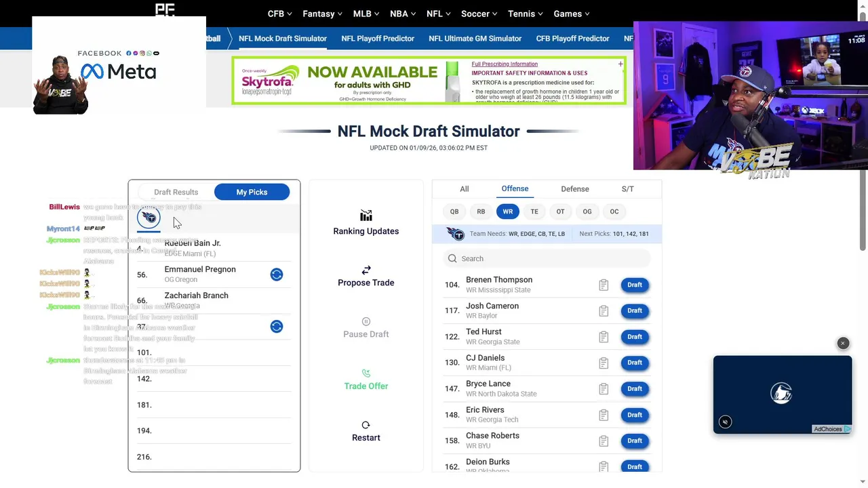Draft Chase Roberts
868x488 pixels.
(635, 441)
